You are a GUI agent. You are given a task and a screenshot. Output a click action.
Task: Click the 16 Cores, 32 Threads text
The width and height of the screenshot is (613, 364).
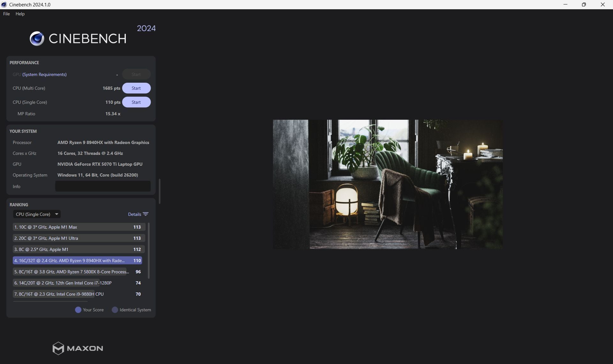tap(90, 153)
